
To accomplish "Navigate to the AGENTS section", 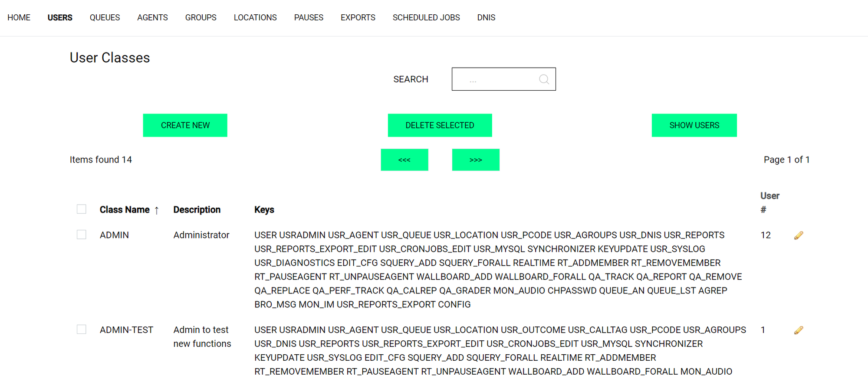I will (x=152, y=18).
